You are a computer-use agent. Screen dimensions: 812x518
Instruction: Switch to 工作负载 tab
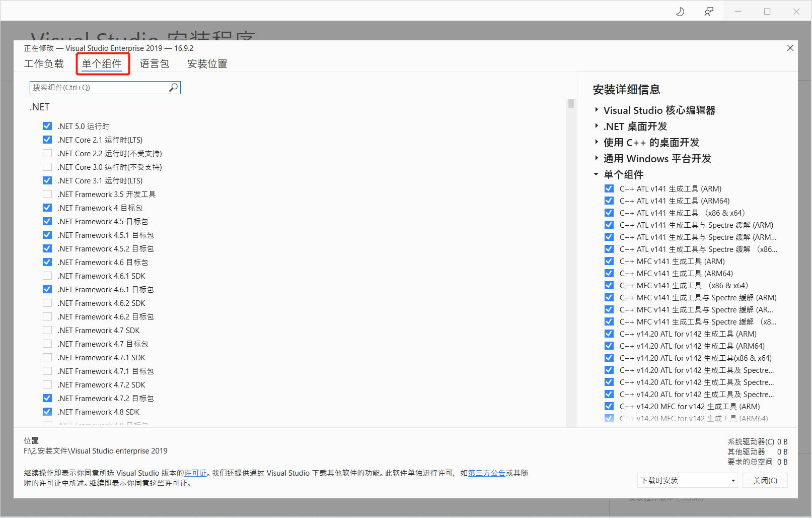coord(44,63)
